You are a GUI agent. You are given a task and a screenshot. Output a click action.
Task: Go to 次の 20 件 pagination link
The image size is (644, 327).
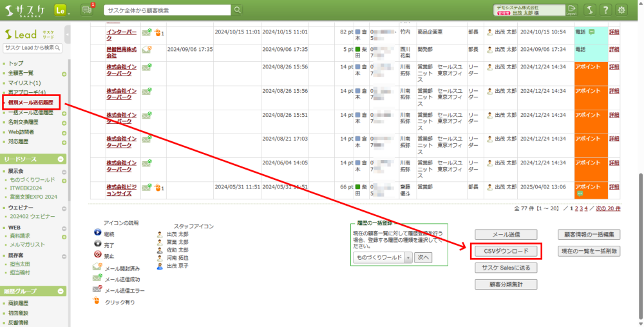[607, 208]
